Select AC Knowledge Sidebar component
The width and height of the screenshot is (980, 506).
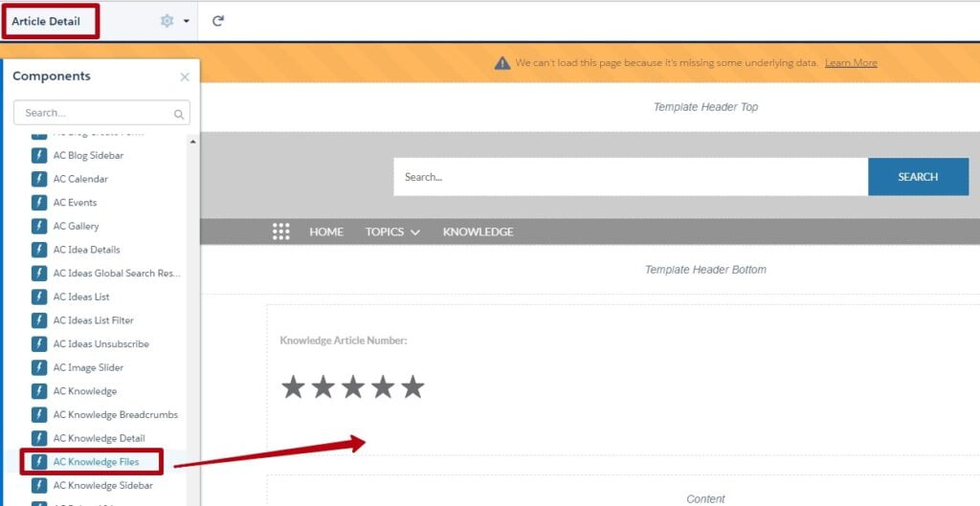(x=103, y=485)
